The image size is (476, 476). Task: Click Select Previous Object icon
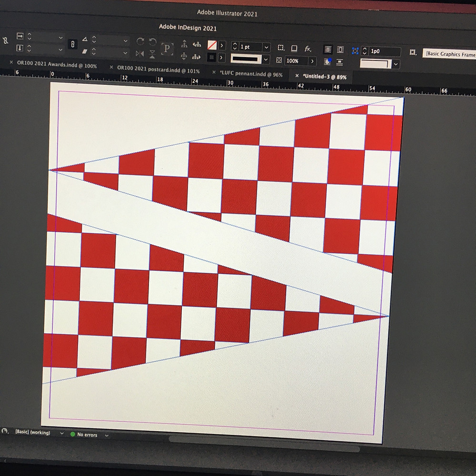(x=197, y=44)
